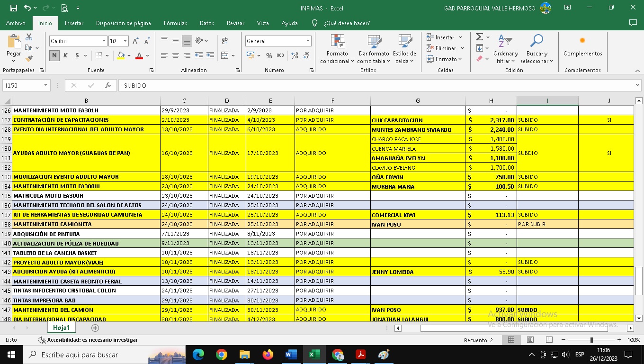Viewport: 644px width, 364px height.
Task: Expand the Name Box dropdown arrow
Action: pyautogui.click(x=46, y=85)
